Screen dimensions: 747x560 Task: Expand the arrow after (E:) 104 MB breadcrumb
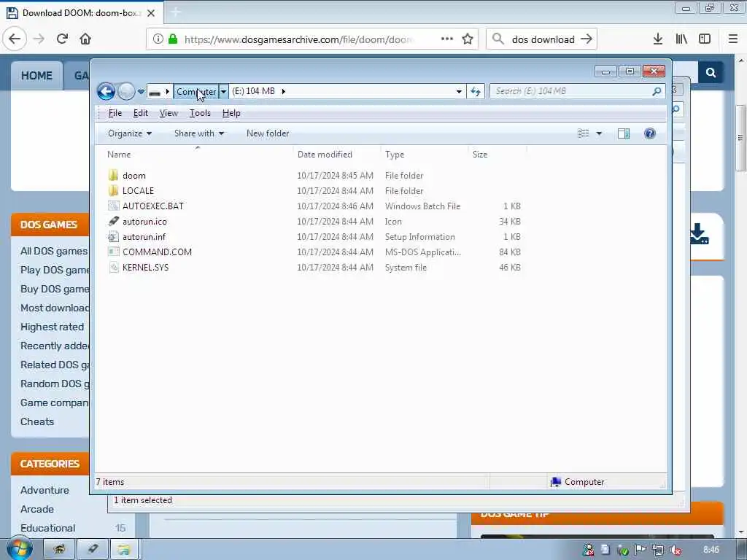284,91
